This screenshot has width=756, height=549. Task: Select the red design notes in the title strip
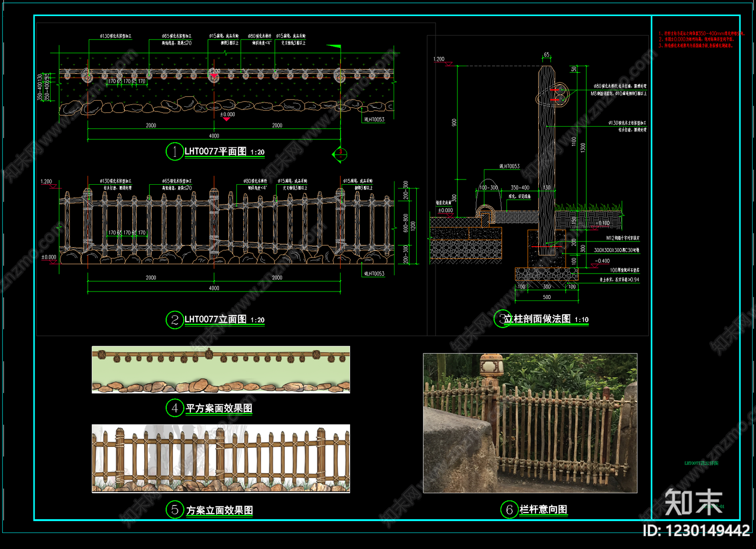point(702,40)
